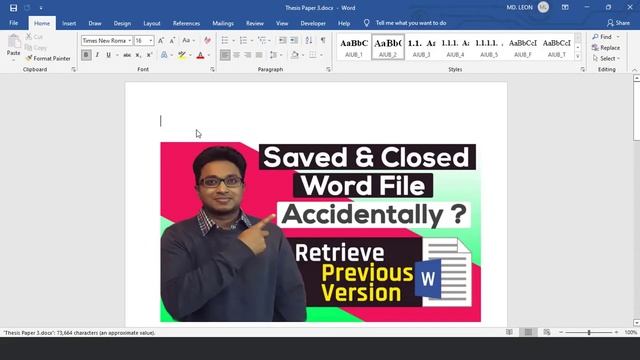Apply subscript formatting
Screen dimensions: 640x360
click(x=138, y=55)
